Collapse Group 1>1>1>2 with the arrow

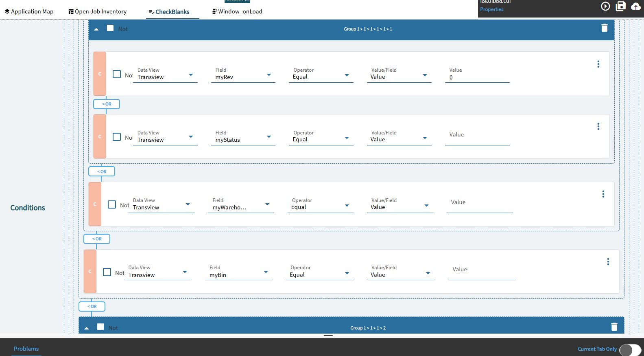87,328
